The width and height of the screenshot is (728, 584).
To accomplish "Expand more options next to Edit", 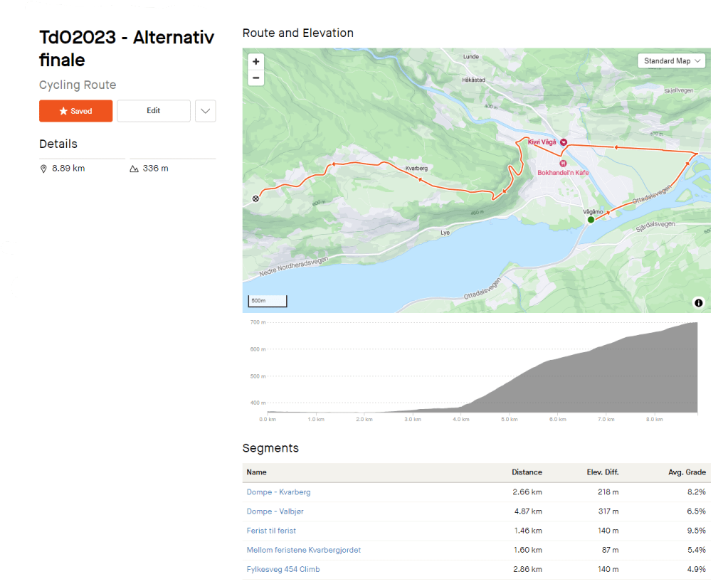I will (x=205, y=111).
